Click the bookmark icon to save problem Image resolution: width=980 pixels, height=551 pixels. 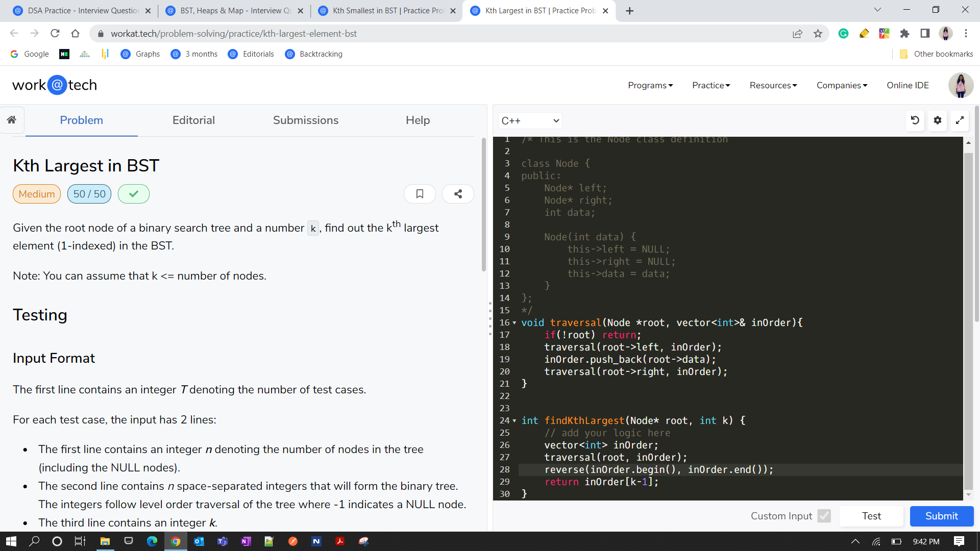pyautogui.click(x=420, y=194)
